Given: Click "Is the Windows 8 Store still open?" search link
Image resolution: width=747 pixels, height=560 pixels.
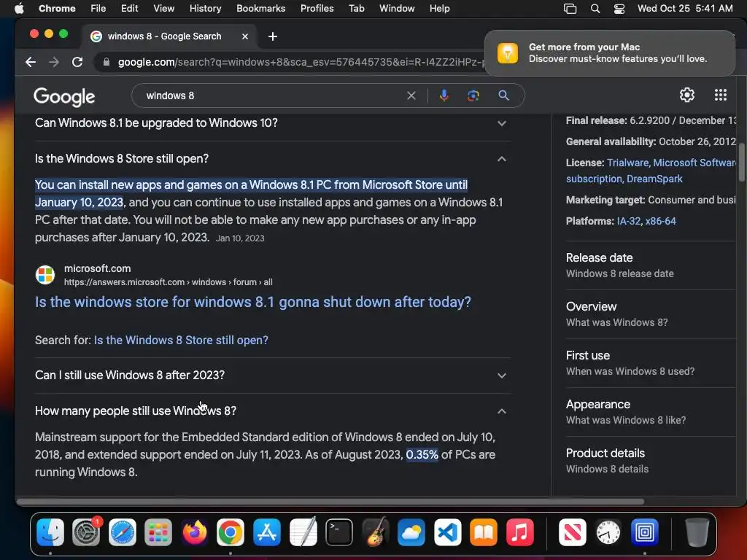Looking at the screenshot, I should 181,340.
